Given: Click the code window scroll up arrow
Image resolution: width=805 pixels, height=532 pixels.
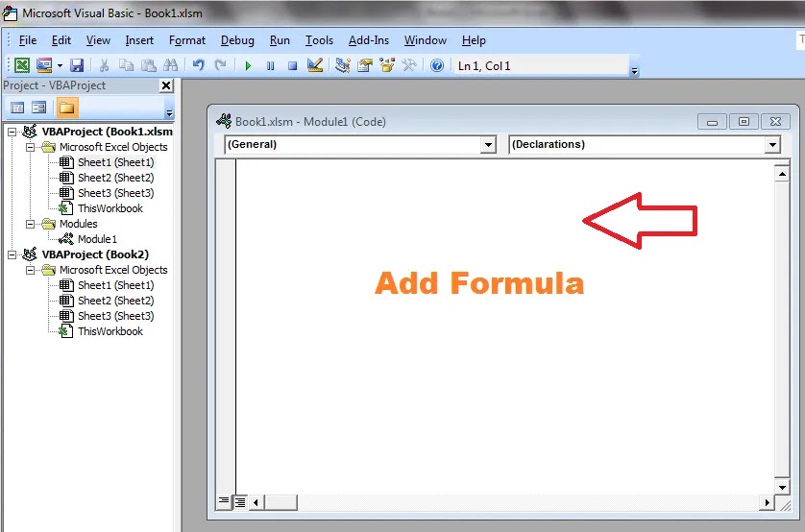Looking at the screenshot, I should 782,175.
